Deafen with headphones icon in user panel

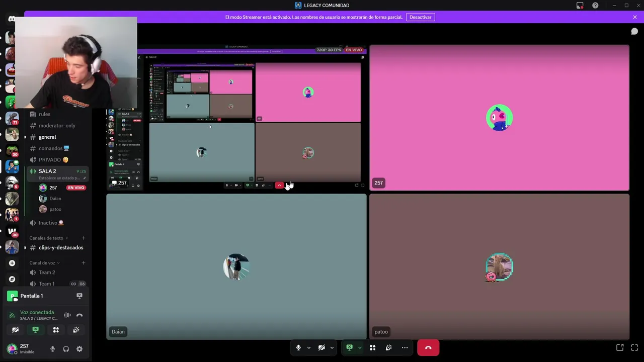(66, 349)
